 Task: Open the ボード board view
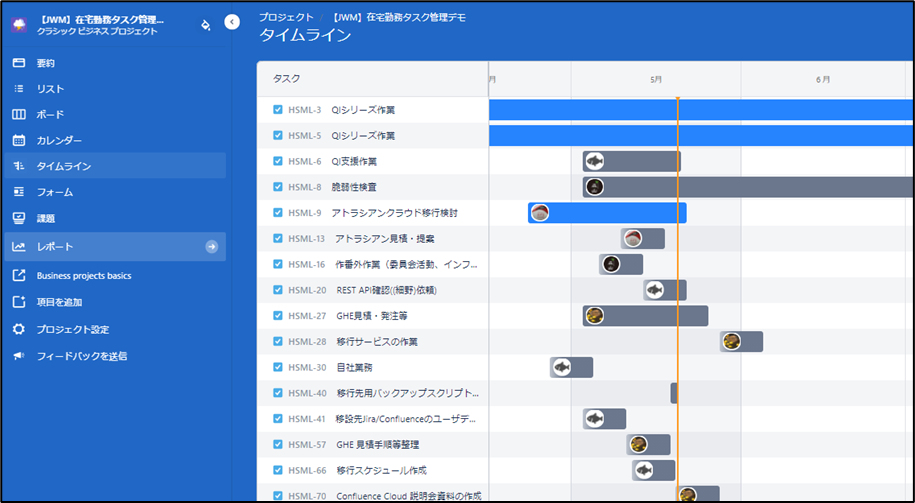point(50,115)
